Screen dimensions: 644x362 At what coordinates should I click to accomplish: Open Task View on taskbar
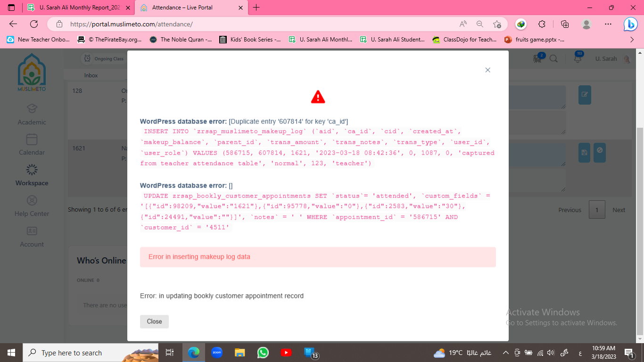(x=170, y=353)
